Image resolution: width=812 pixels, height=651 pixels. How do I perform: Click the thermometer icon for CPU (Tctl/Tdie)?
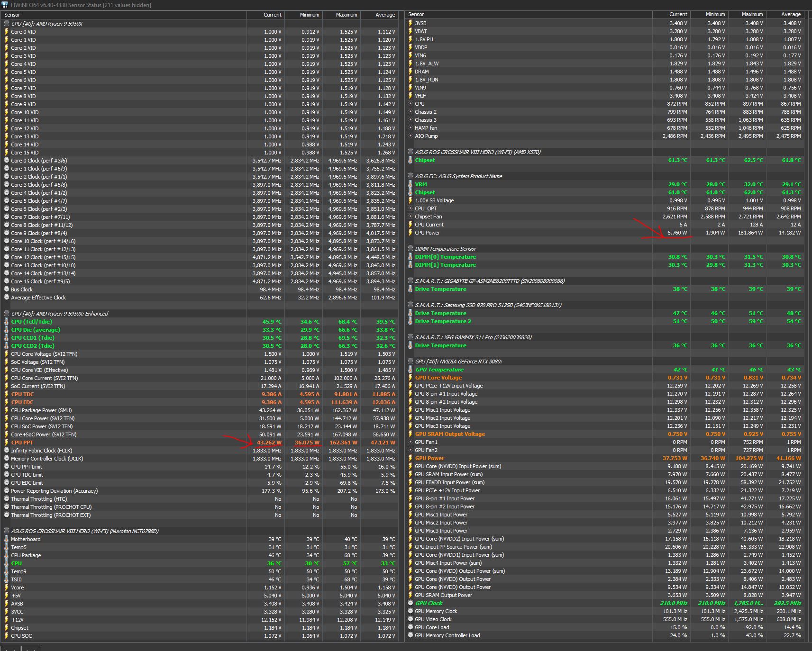pyautogui.click(x=7, y=322)
